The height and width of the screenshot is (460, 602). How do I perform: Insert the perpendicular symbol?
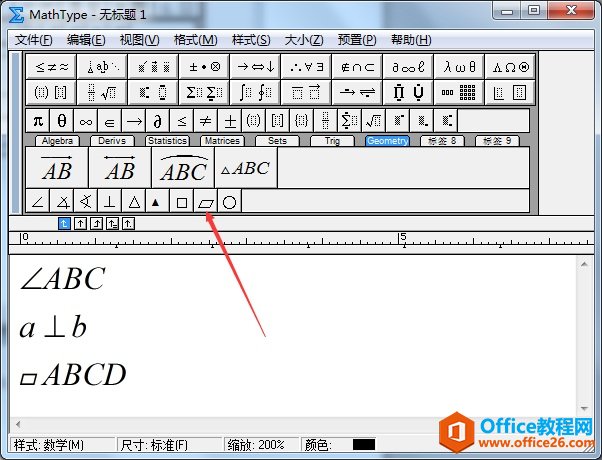(x=109, y=201)
